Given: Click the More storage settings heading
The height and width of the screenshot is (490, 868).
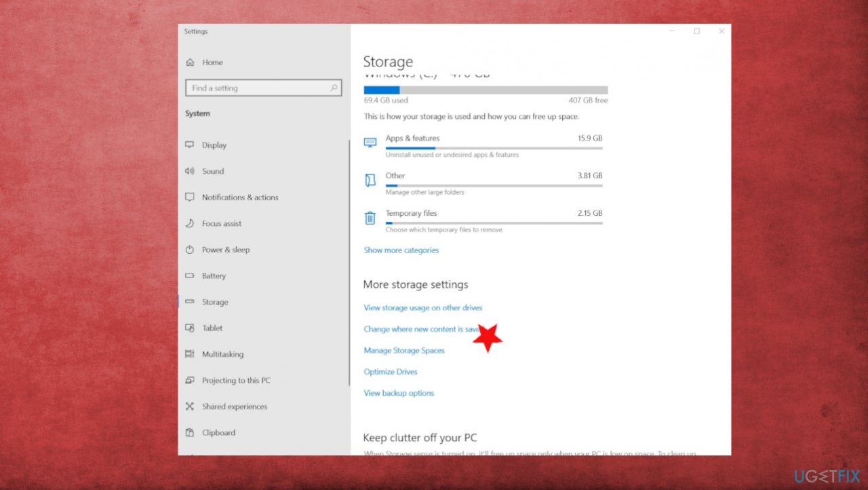Looking at the screenshot, I should click(x=416, y=285).
